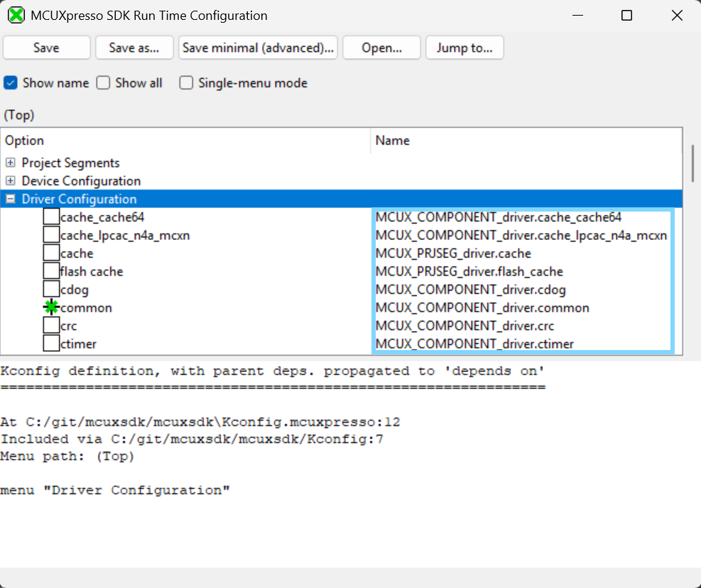The image size is (701, 588).
Task: Click the Save button
Action: tap(46, 48)
